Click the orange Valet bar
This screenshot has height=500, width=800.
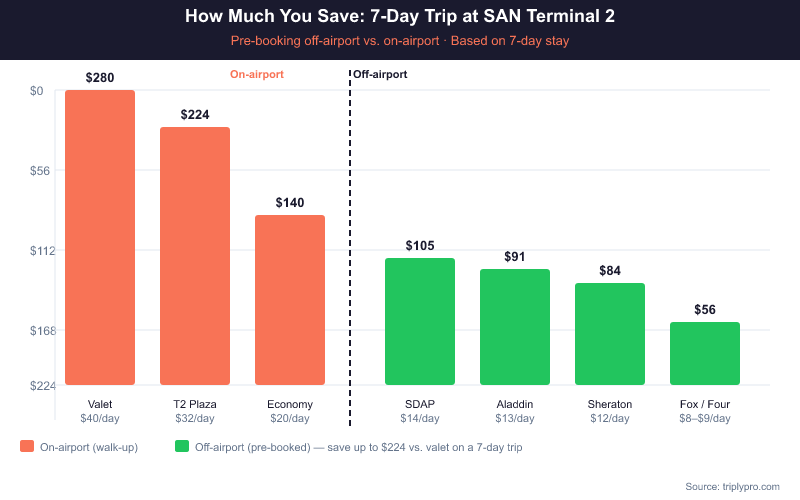[x=100, y=237]
